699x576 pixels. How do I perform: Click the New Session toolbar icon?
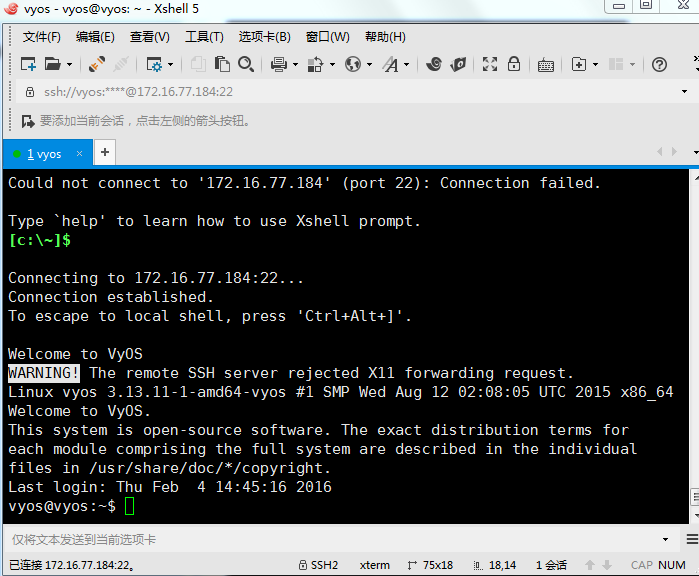pos(28,64)
